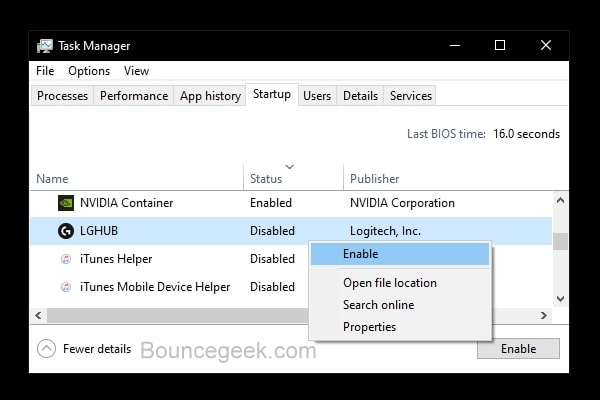
Task: Select the iTunes Mobile Device Helper row name
Action: point(155,287)
